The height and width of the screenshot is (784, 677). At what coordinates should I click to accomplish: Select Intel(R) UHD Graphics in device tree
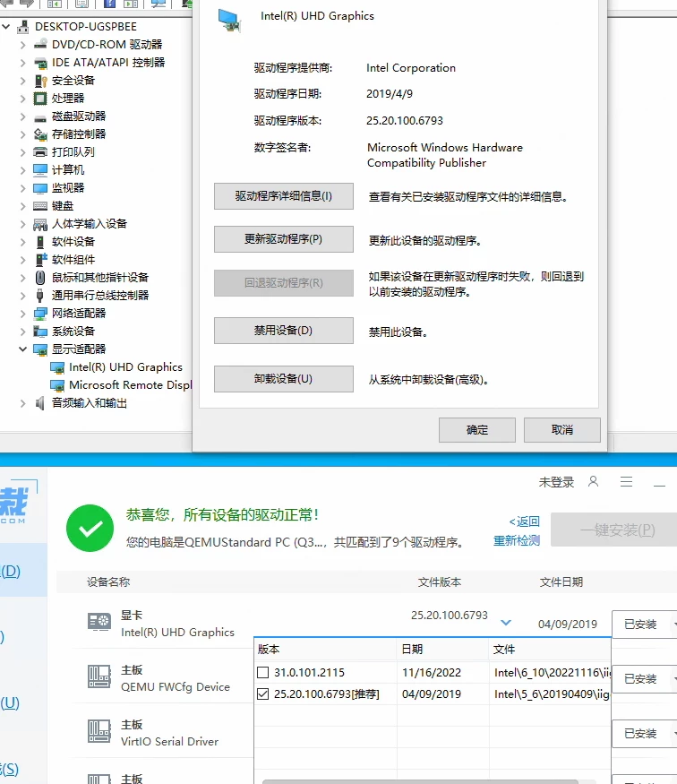[x=125, y=367]
